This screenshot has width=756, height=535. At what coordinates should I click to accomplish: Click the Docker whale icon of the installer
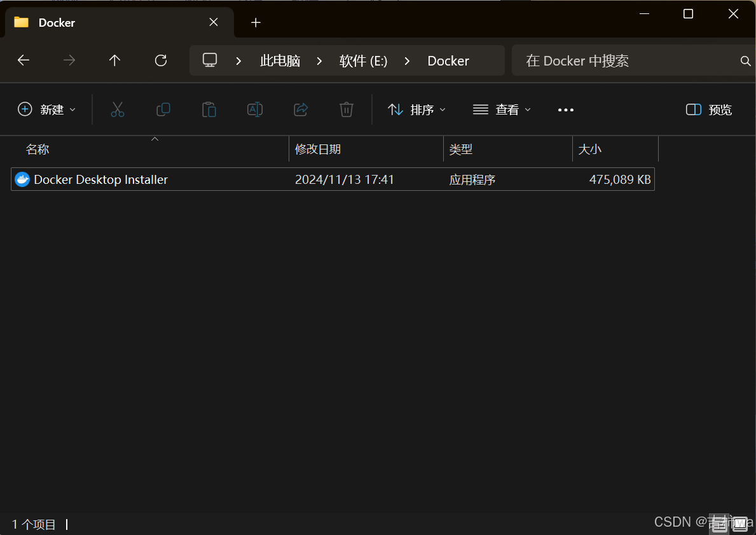(22, 179)
